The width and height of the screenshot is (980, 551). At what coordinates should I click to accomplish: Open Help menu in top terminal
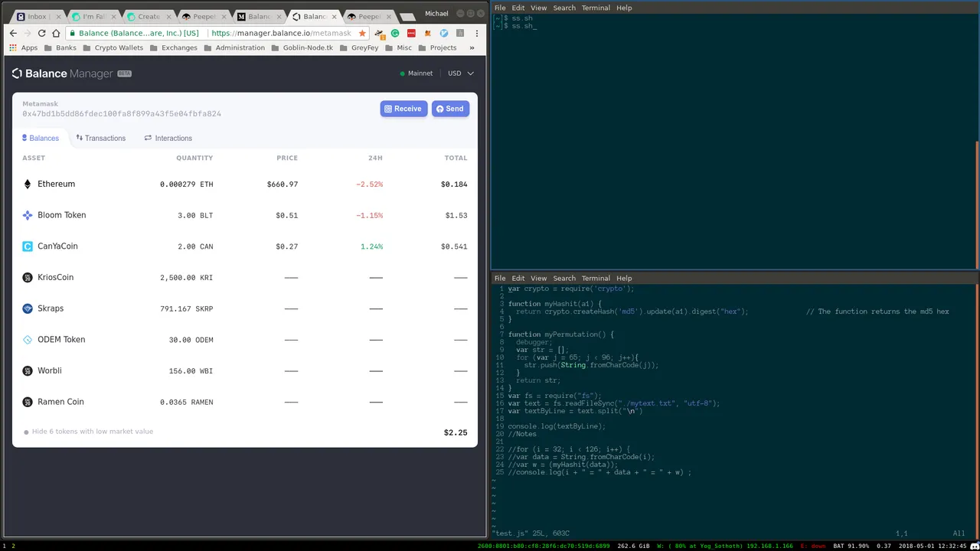(x=624, y=8)
